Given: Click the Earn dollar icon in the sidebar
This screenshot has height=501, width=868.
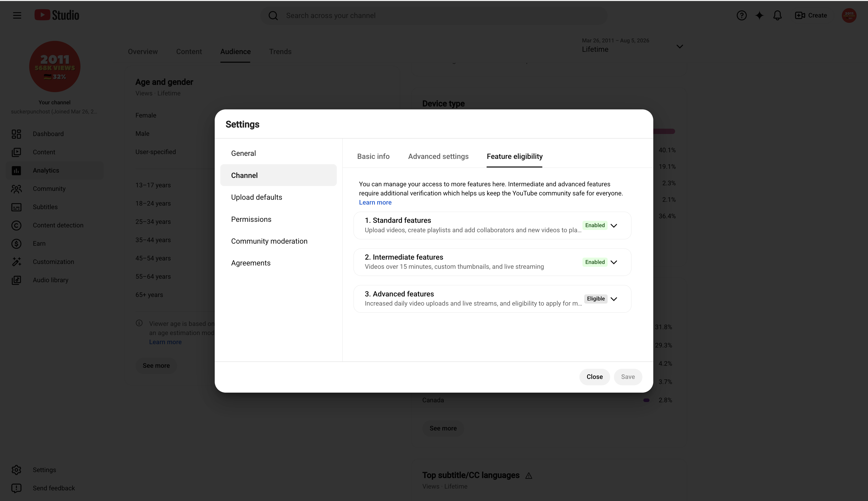Looking at the screenshot, I should [16, 244].
